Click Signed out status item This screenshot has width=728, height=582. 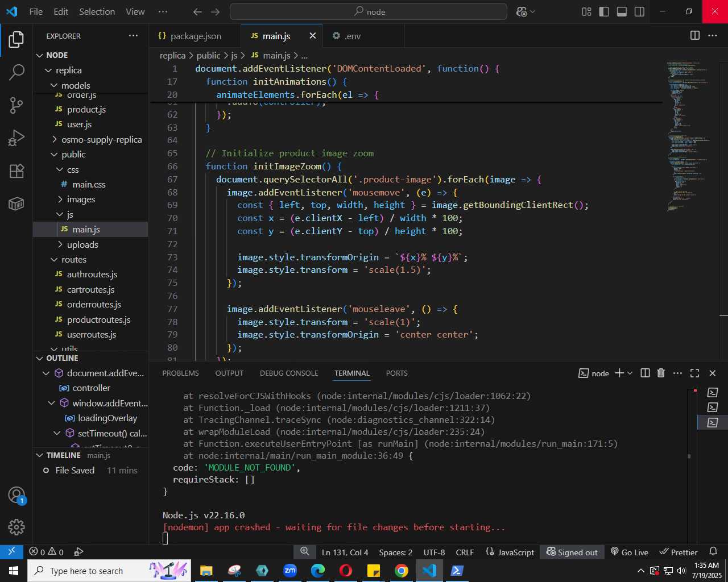click(572, 552)
